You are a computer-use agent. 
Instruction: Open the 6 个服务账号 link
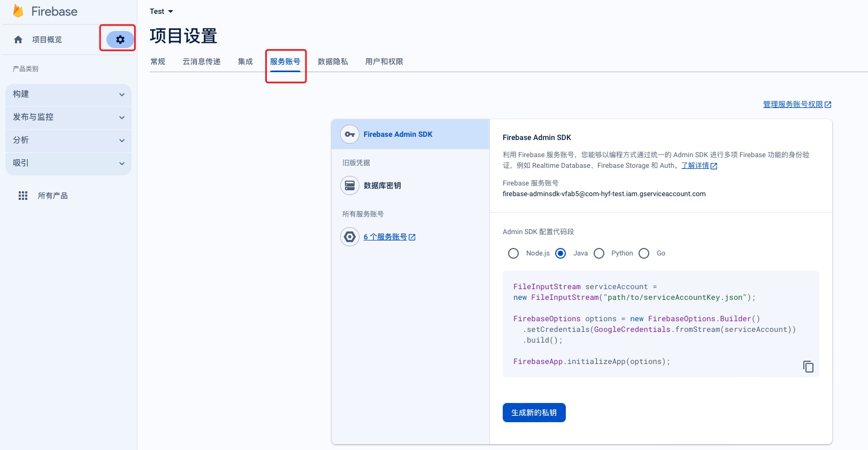(x=385, y=237)
